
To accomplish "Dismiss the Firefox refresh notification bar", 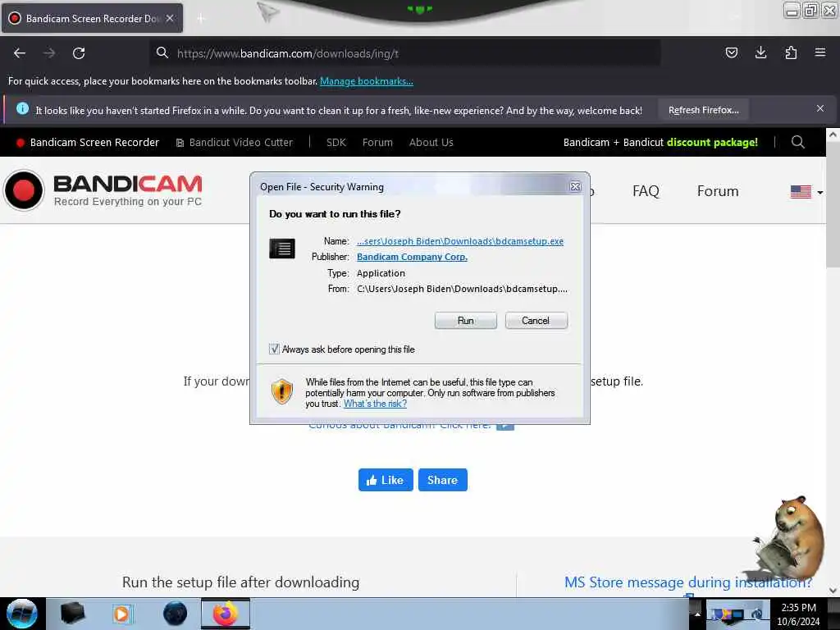I will [x=820, y=109].
